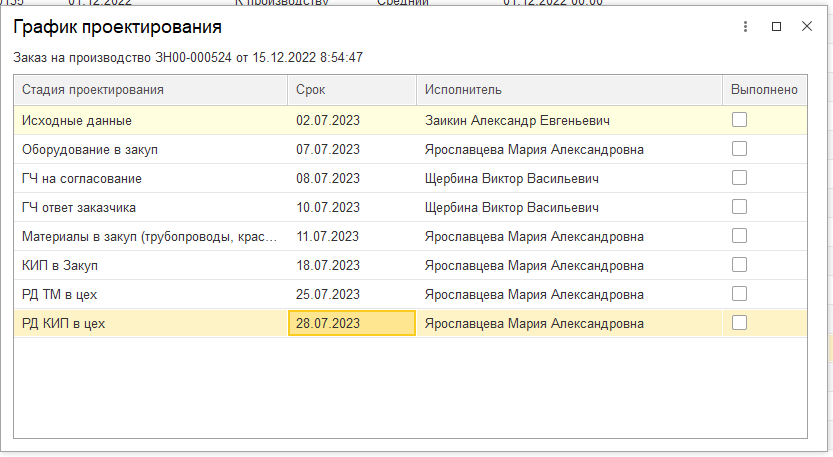
Task: Select Материалы в закуп (трубопроводы...) cell
Action: pos(151,236)
